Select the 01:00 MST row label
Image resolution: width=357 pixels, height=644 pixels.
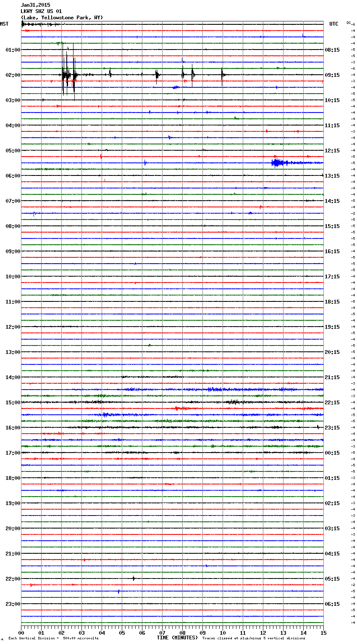tap(13, 50)
